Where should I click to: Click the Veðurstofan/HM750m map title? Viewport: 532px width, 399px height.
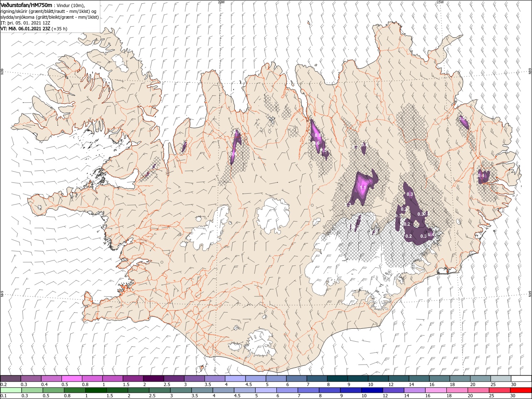click(x=27, y=5)
